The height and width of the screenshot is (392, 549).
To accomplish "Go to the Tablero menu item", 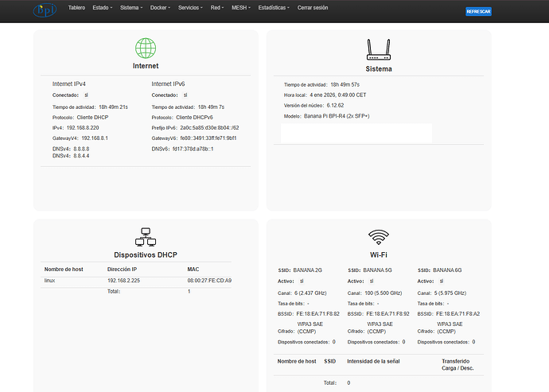I will [76, 6].
